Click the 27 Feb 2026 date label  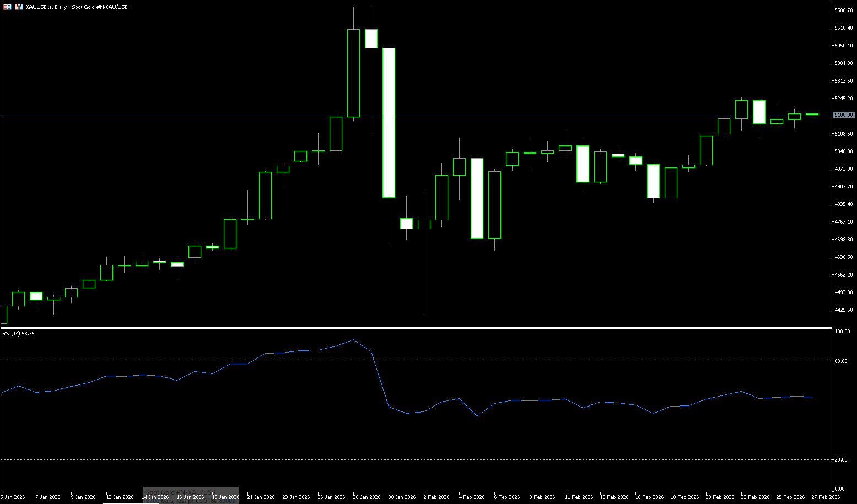tap(826, 497)
